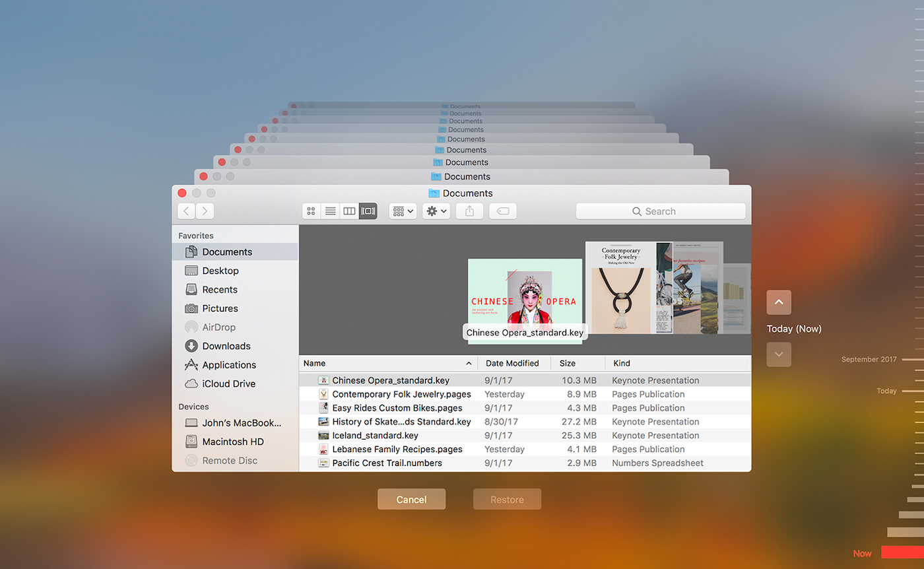924x569 pixels.
Task: Jump to previous backup with up arrow
Action: coord(779,302)
